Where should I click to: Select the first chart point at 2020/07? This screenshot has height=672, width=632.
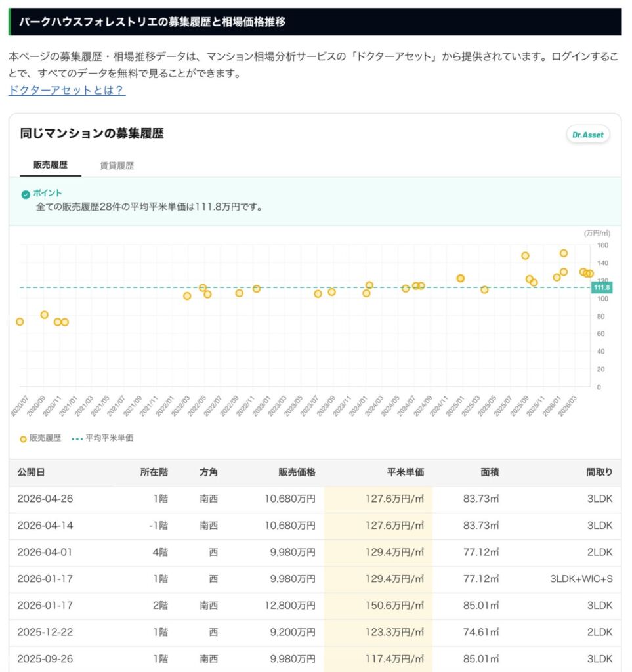[20, 322]
